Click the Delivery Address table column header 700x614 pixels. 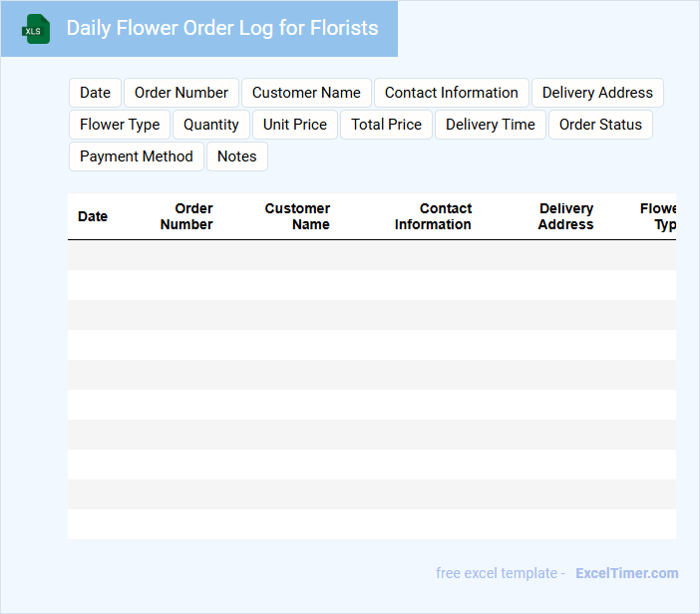(x=565, y=216)
